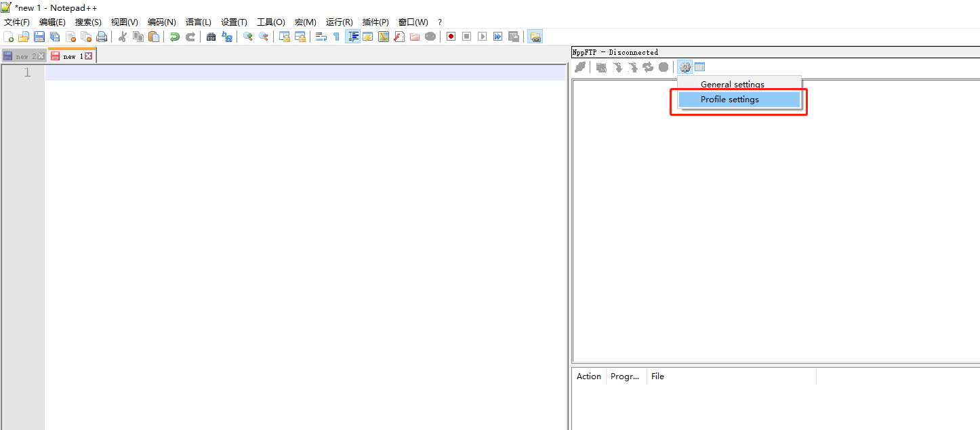980x430 pixels.
Task: Toggle show all characters pilcrow icon
Action: click(336, 37)
